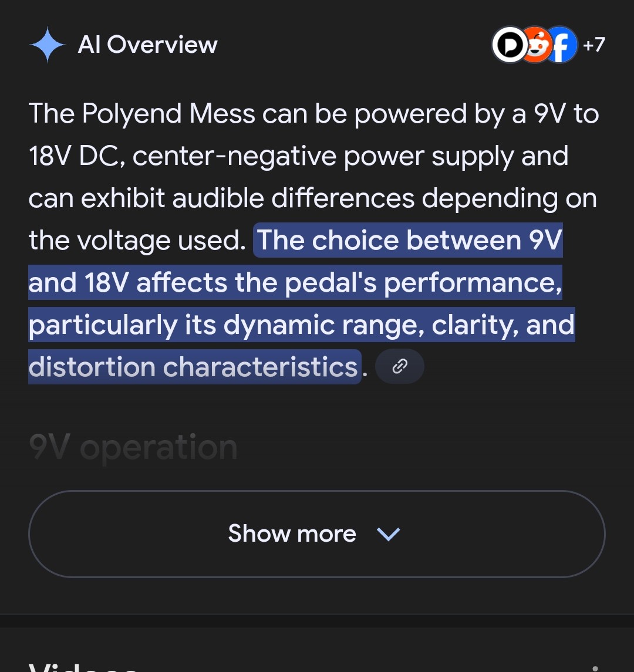Open the Polyend source favicon
Viewport: 634px width, 672px height.
coord(510,45)
